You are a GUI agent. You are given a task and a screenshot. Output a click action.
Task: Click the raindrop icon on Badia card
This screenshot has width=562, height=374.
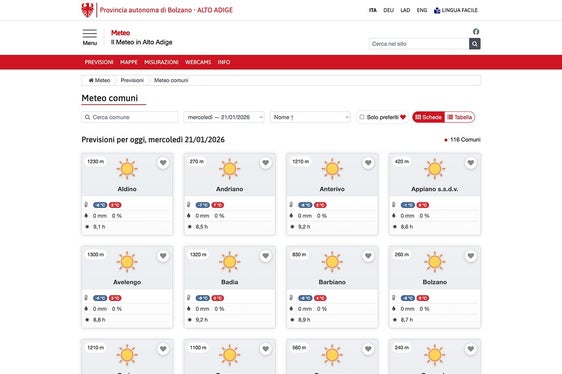coord(189,308)
